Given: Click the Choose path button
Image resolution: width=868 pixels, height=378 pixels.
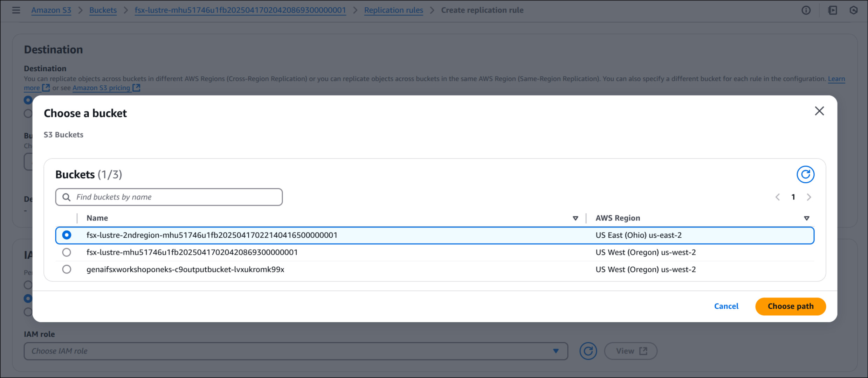Looking at the screenshot, I should [x=791, y=306].
